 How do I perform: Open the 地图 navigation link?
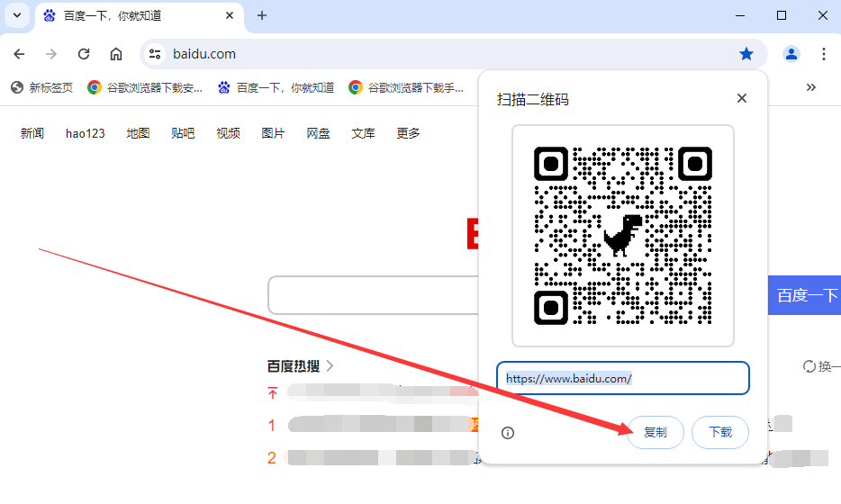pyautogui.click(x=138, y=133)
